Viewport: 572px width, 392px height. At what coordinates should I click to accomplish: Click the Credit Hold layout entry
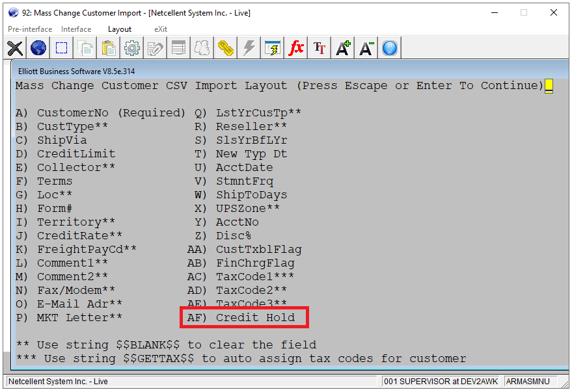coord(241,318)
